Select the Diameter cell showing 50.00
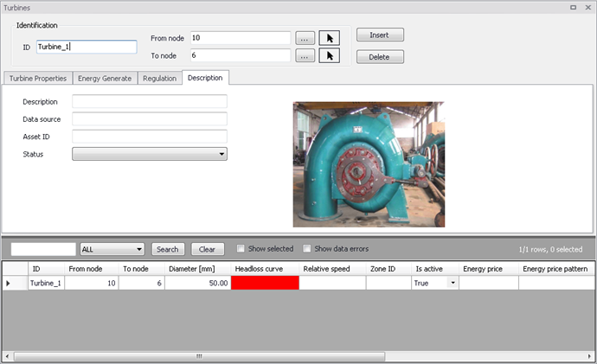 coord(198,283)
